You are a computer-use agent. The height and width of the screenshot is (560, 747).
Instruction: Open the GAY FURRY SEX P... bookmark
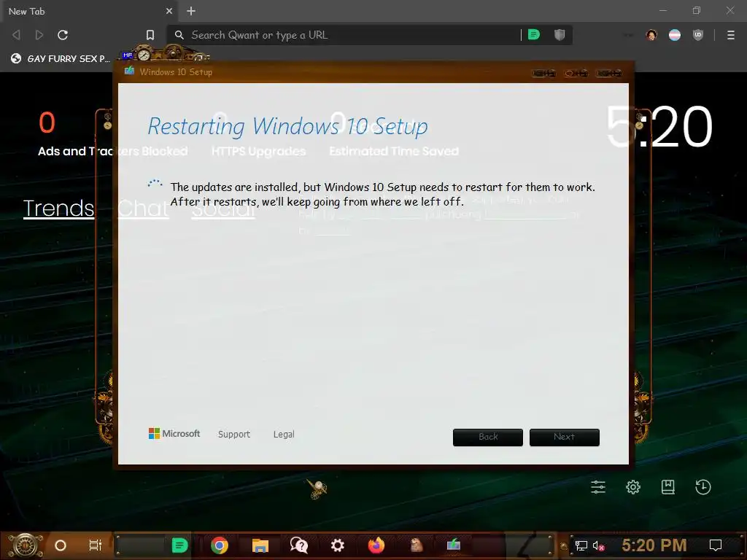tap(61, 58)
